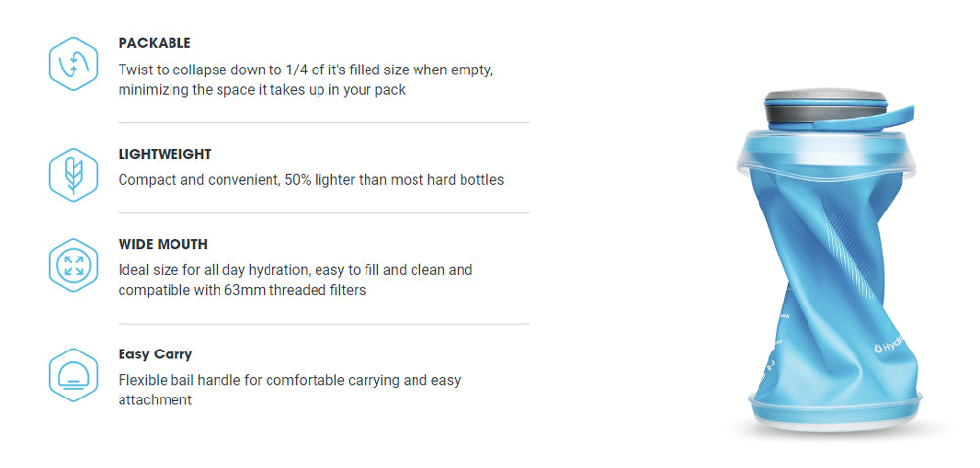Screen dimensions: 980x468
Task: Click the divider line below the Packable description
Action: point(323,122)
